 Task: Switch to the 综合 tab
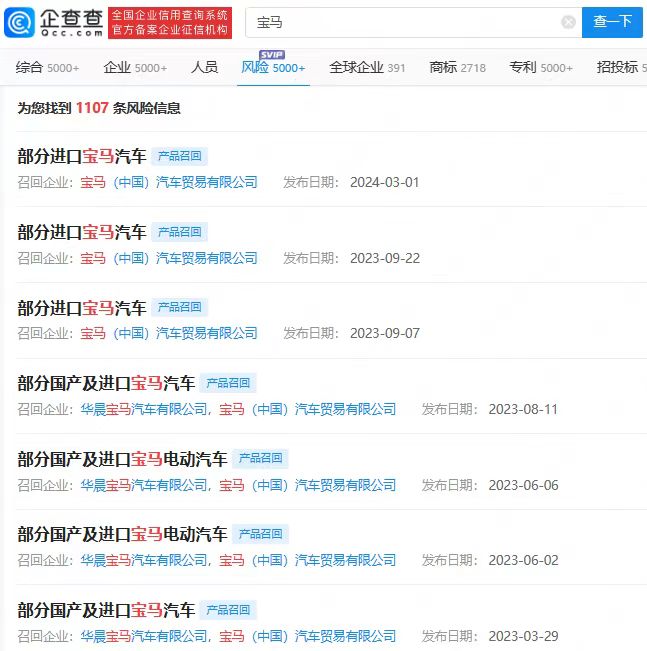coord(47,68)
